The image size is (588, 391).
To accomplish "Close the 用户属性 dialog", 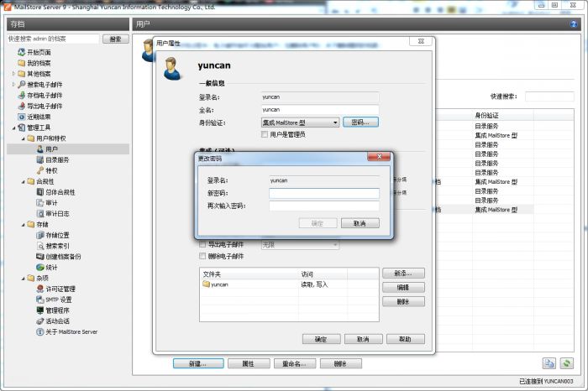I will click(421, 41).
